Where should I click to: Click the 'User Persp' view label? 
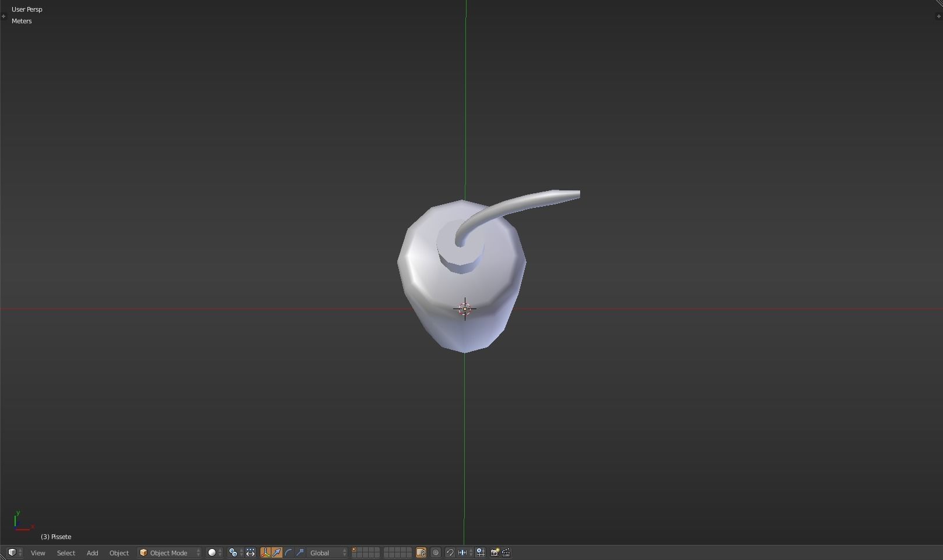[27, 9]
